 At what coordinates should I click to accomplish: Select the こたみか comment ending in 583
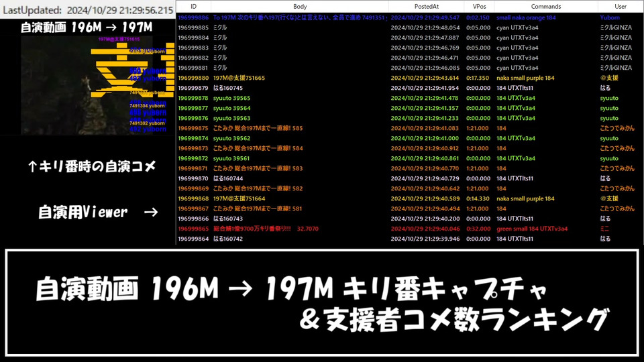[x=258, y=168]
